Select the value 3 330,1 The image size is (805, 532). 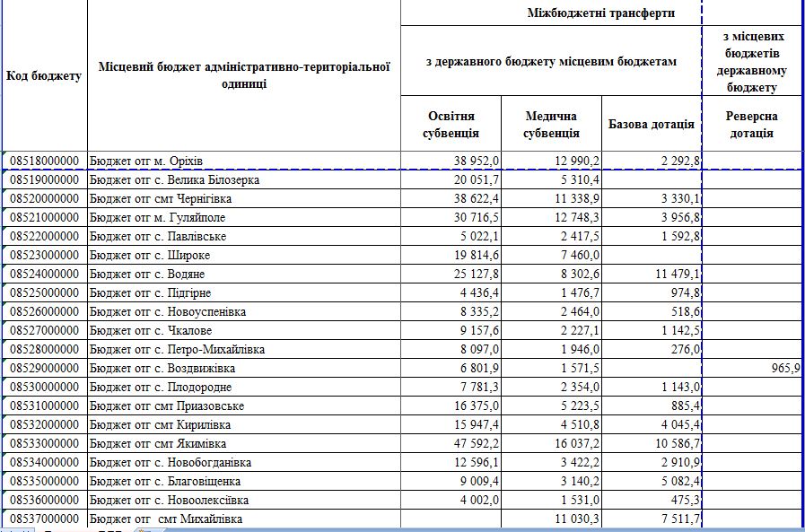[x=652, y=198]
